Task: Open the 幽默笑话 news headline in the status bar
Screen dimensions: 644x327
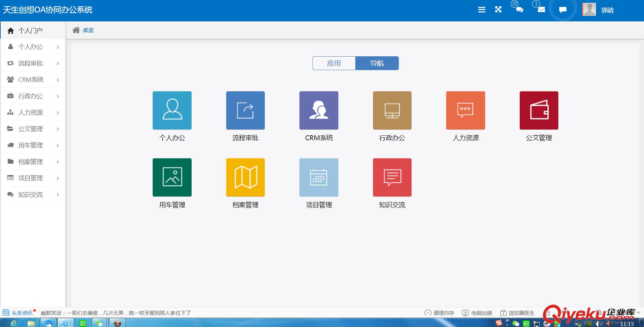Action: pos(116,313)
